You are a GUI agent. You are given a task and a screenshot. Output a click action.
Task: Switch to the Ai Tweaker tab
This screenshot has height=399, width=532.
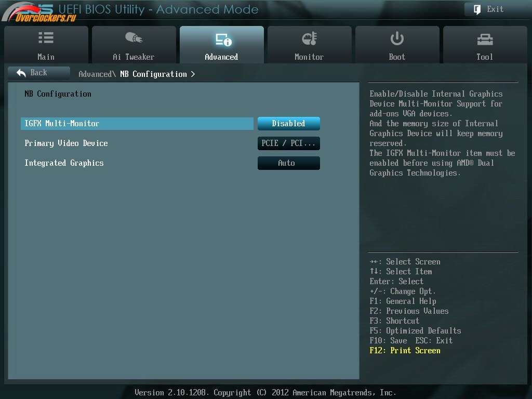click(x=134, y=45)
